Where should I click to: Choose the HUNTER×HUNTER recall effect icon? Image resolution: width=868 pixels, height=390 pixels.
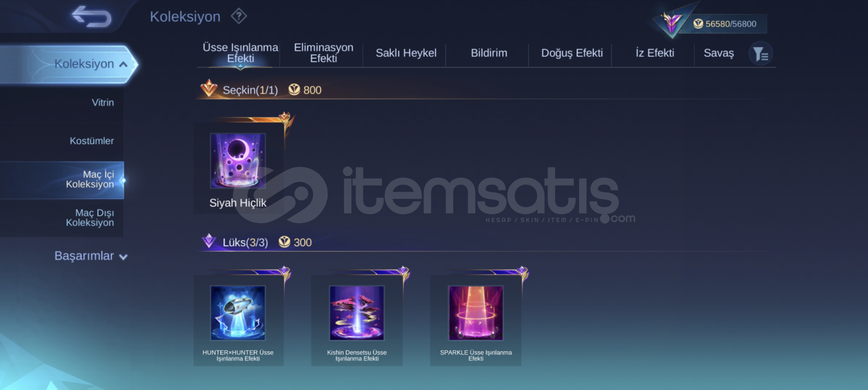[238, 313]
